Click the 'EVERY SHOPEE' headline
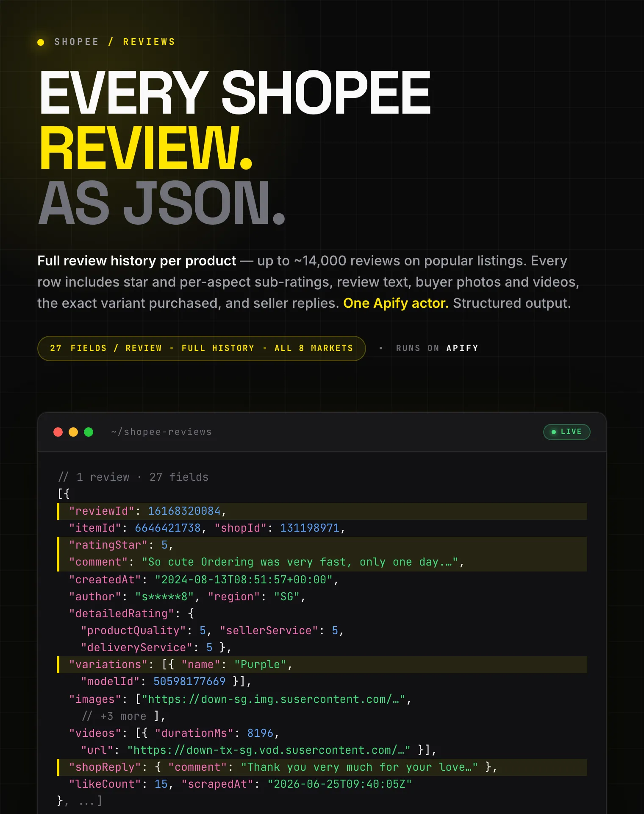This screenshot has height=814, width=644. point(235,92)
